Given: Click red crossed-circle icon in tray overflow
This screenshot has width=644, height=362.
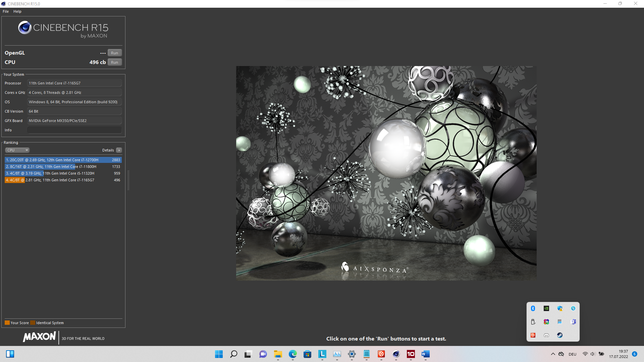Looking at the screenshot, I should coord(533,335).
